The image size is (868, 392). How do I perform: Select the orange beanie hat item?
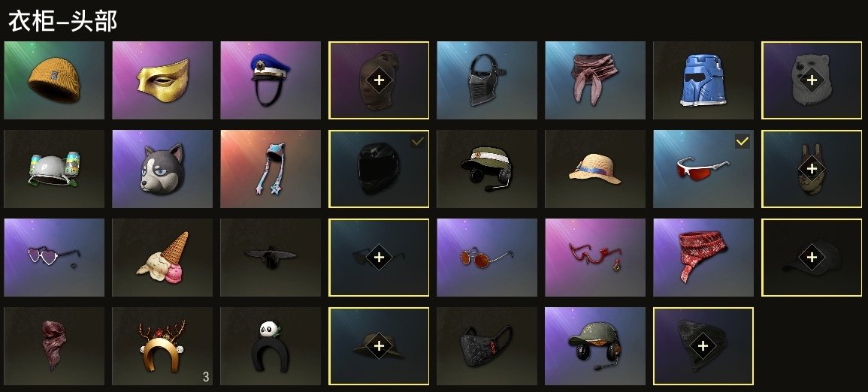coord(53,80)
